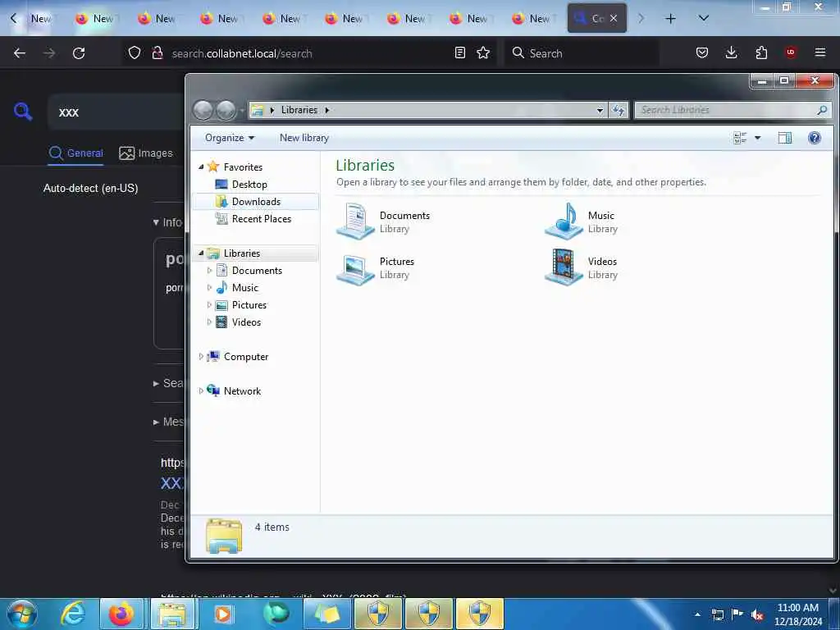Open the Organize dropdown menu
Viewport: 840px width, 630px height.
click(x=230, y=138)
